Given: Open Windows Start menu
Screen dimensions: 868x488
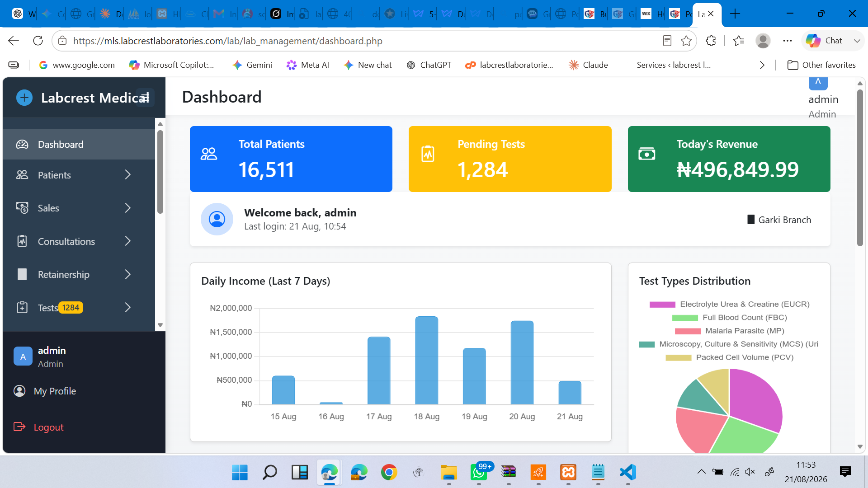Looking at the screenshot, I should point(240,473).
